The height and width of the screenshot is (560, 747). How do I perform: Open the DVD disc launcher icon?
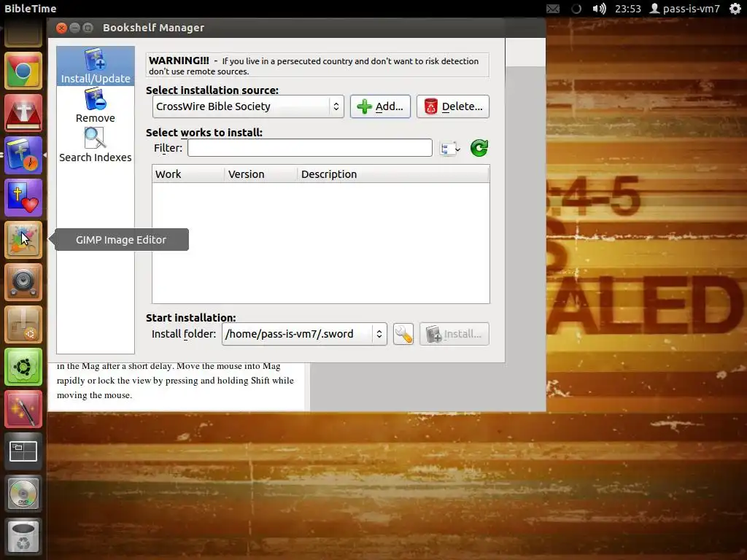tap(23, 494)
